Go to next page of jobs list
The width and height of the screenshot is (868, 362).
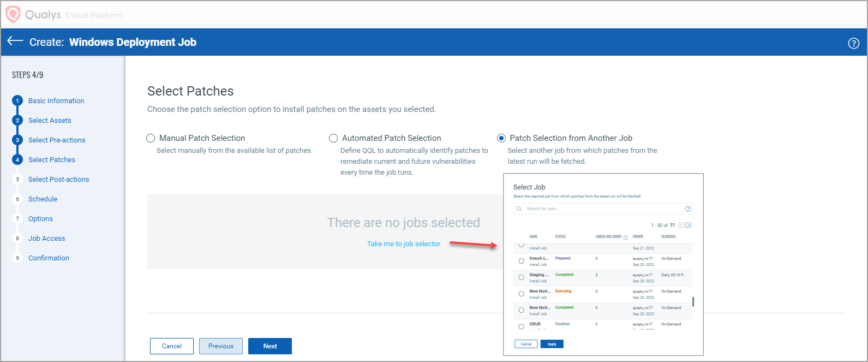(689, 225)
